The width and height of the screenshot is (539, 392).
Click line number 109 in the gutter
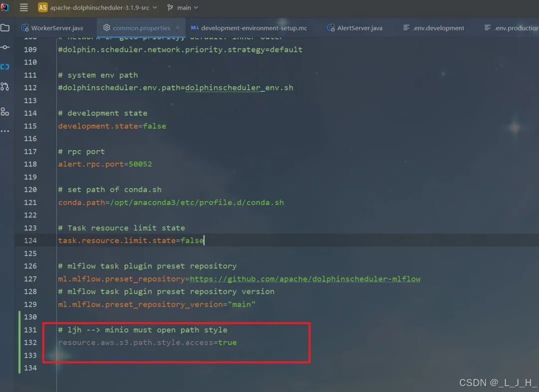point(30,49)
